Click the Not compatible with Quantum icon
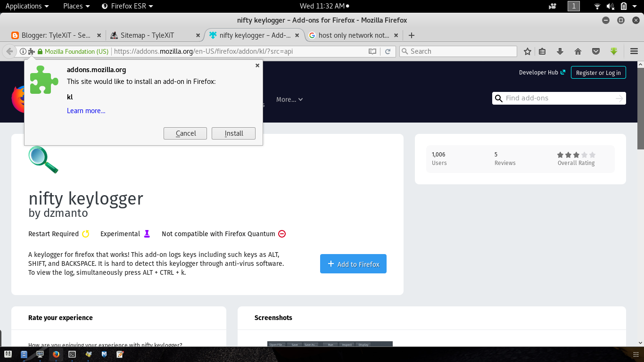 [282, 234]
